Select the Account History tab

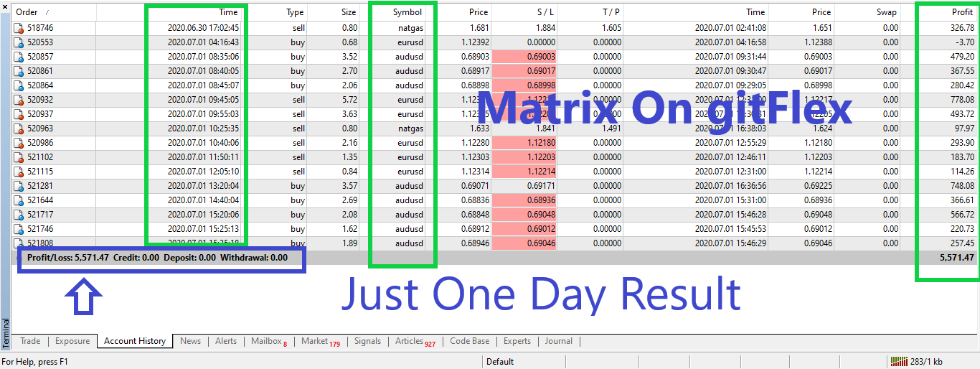[x=135, y=341]
